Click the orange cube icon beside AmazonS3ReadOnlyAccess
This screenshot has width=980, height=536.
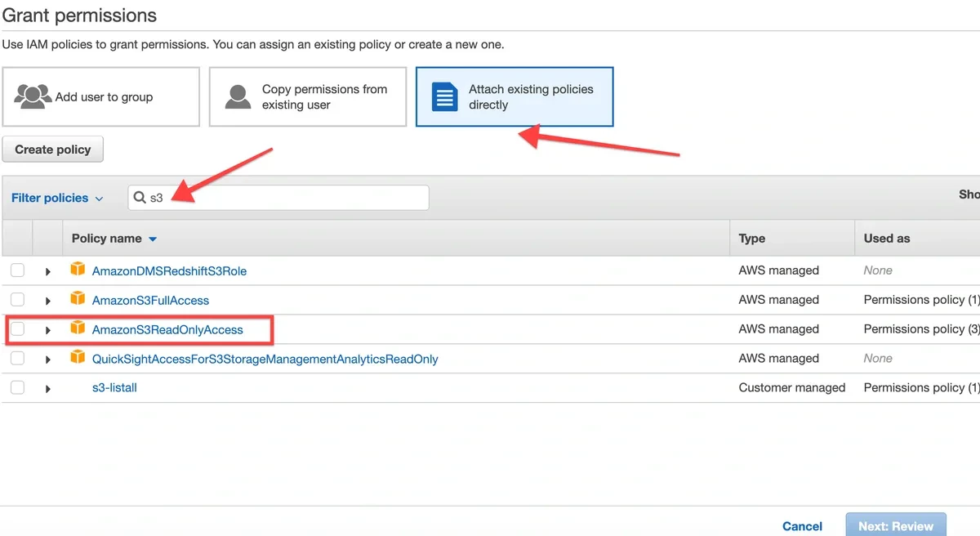click(78, 328)
